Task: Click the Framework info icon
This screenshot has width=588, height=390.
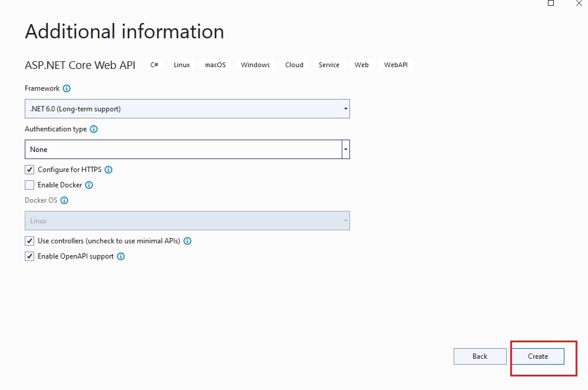Action: tap(67, 88)
